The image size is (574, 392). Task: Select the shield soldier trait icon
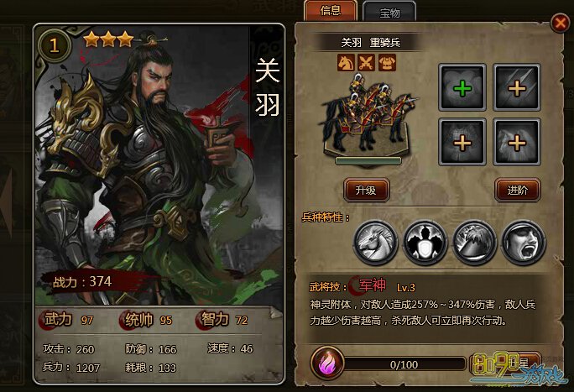[425, 243]
